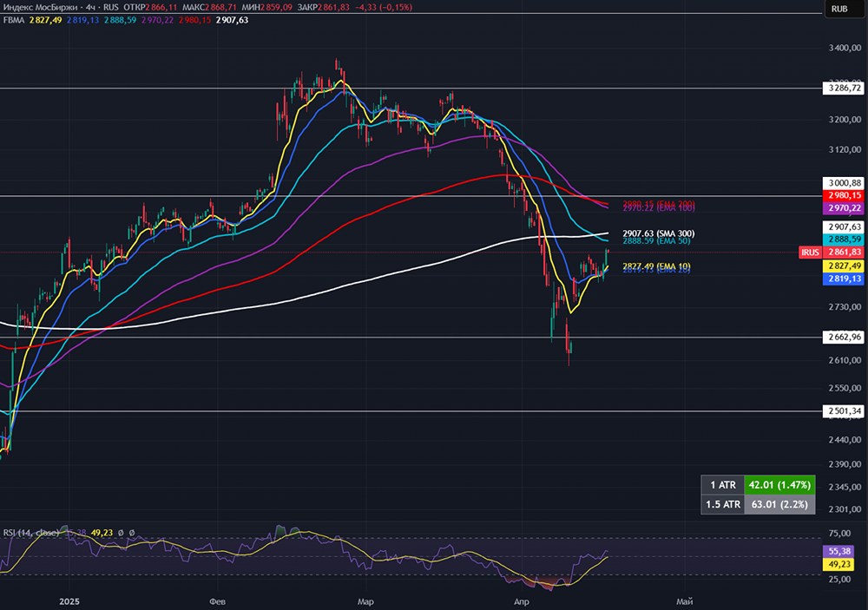Click yellow 2827,49 price axis tag
The image size is (868, 610).
(844, 266)
